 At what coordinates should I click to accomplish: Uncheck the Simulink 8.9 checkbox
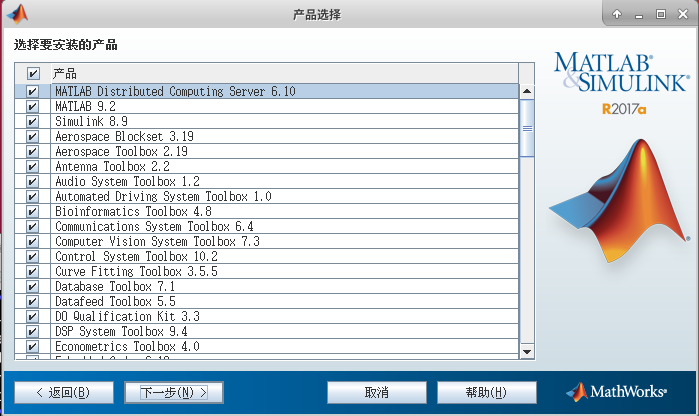[32, 121]
